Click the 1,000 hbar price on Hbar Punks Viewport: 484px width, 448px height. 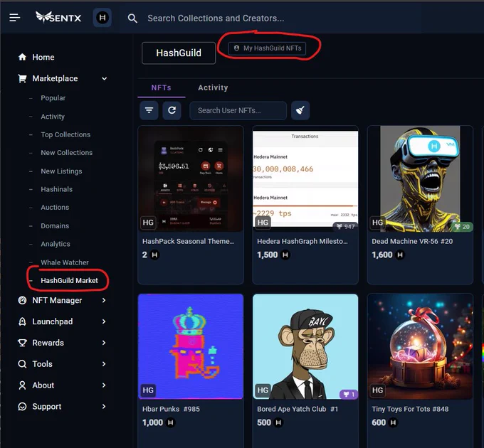pyautogui.click(x=159, y=422)
